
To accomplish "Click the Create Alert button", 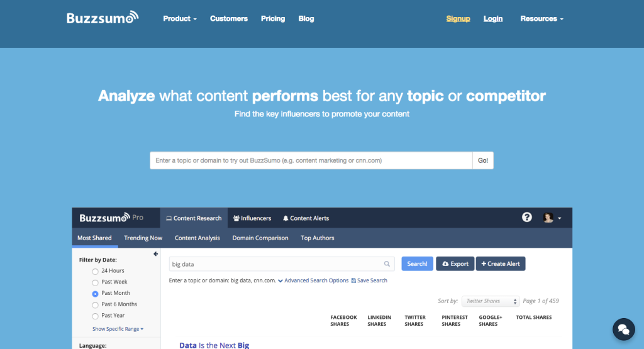I will (x=500, y=263).
